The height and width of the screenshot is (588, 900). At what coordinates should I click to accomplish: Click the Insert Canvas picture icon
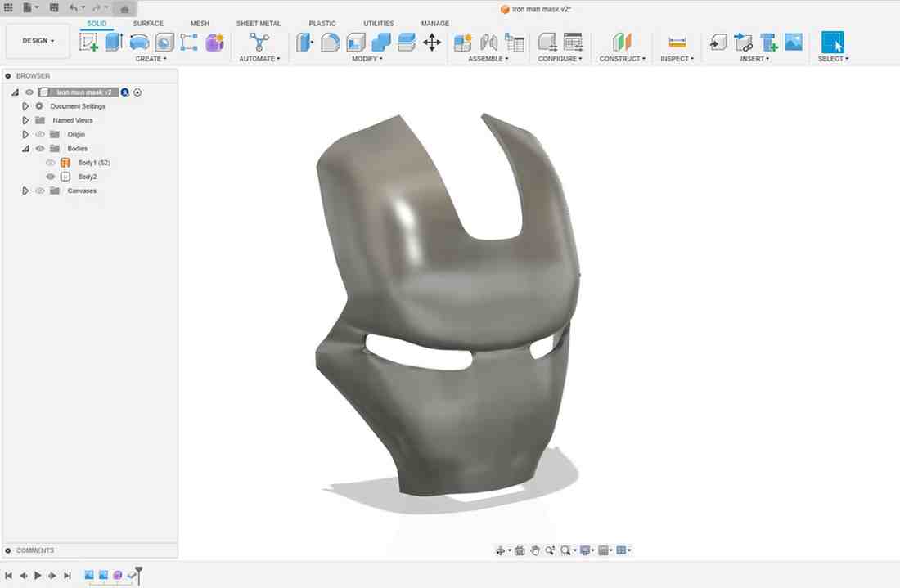pos(794,42)
